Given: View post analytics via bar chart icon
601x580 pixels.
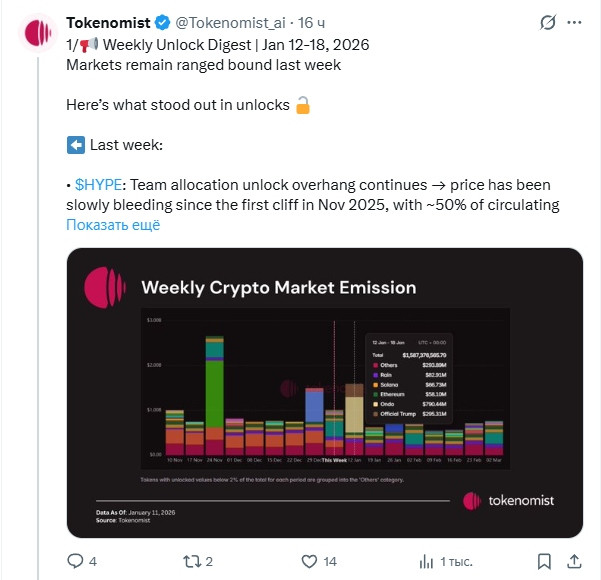Looking at the screenshot, I should pyautogui.click(x=427, y=561).
